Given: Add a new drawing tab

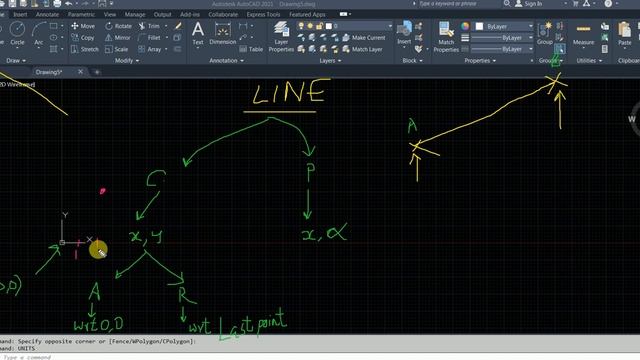Looking at the screenshot, I should pyautogui.click(x=97, y=72).
